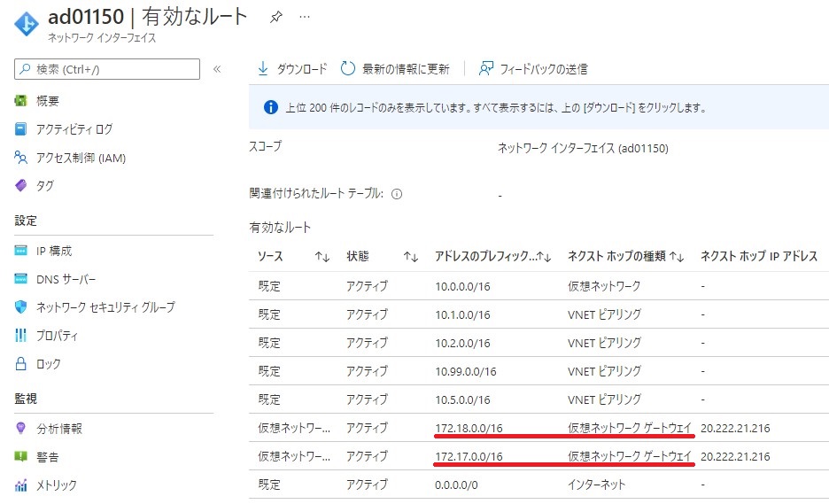Collapse the sidebar with the double chevron
The width and height of the screenshot is (829, 504).
217,69
